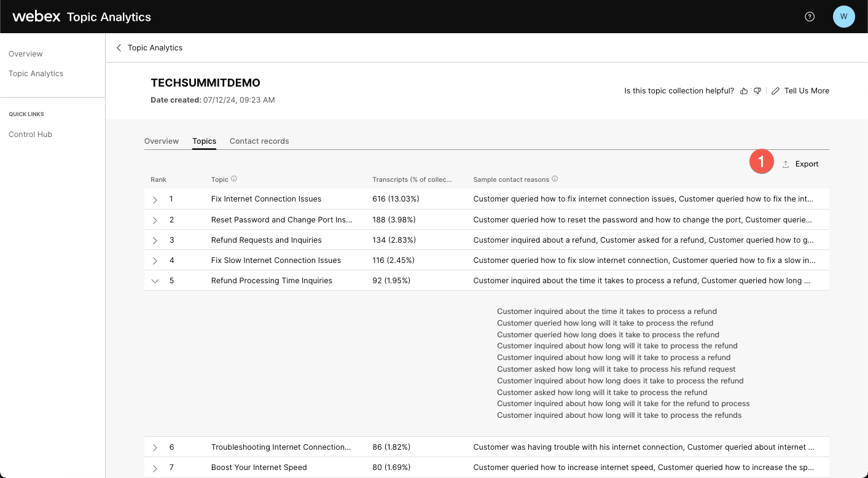Open the Contact records tab
The image size is (868, 478).
[259, 141]
